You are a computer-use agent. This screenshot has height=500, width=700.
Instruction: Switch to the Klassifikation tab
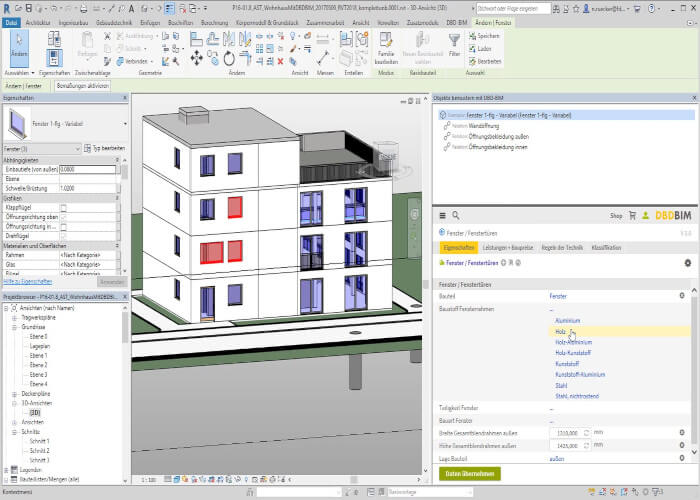(606, 247)
